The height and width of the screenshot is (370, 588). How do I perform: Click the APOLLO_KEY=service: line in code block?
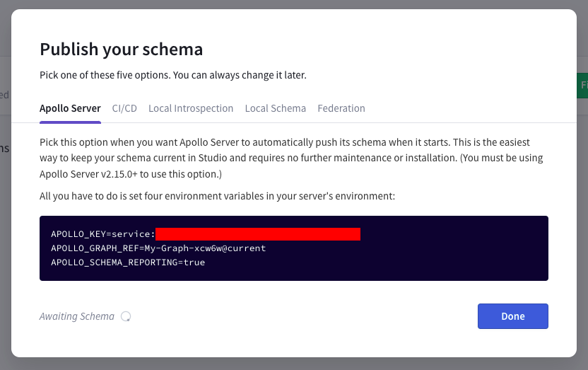click(103, 234)
